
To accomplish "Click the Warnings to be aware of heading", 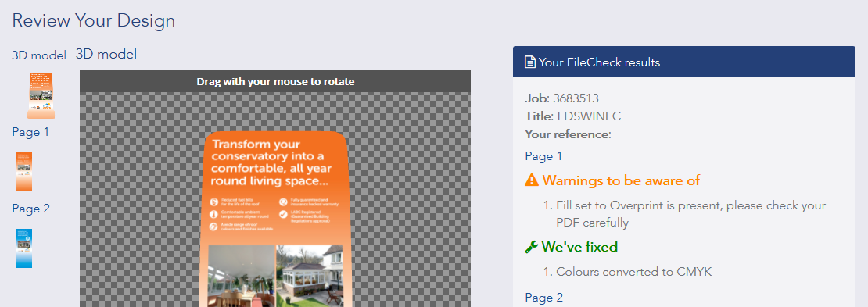I will [x=621, y=180].
